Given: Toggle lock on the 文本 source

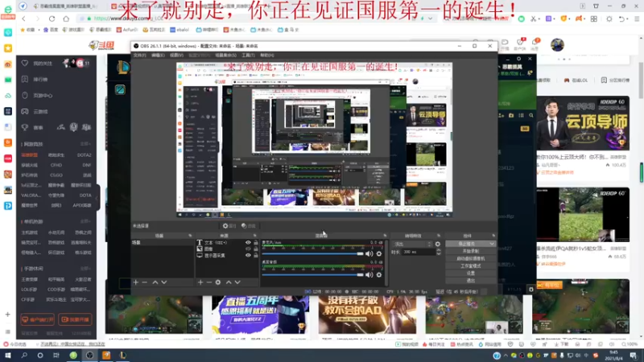Looking at the screenshot, I should pyautogui.click(x=255, y=243).
